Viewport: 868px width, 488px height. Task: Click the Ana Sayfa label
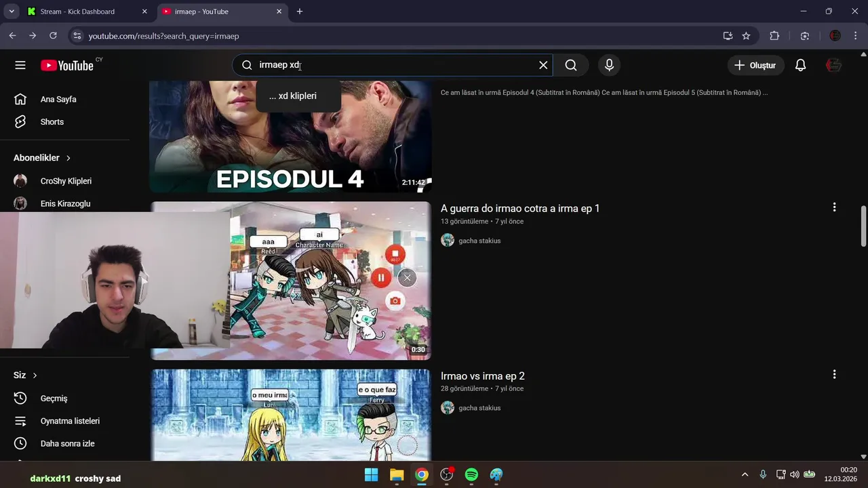tap(58, 100)
